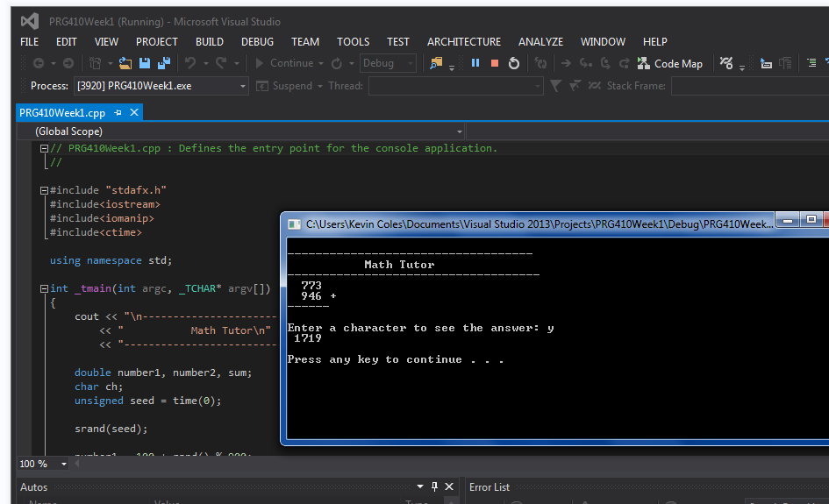Open the BUILD menu

(210, 42)
